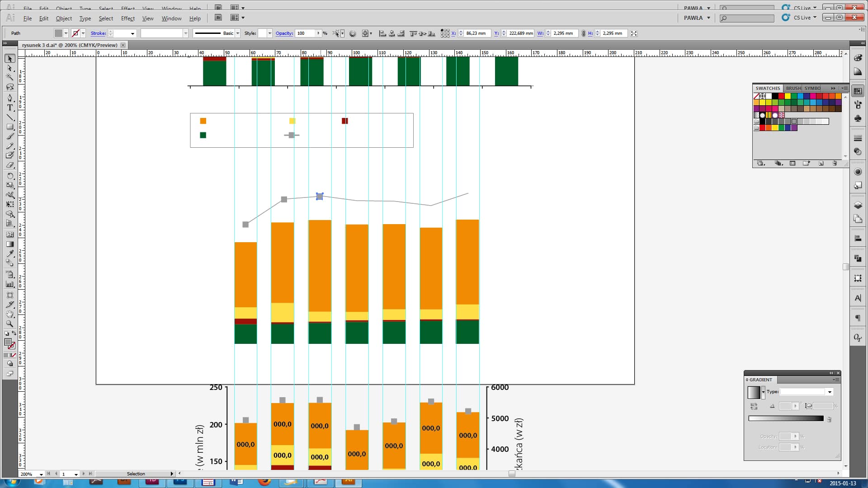Open the zoom level dropdown
This screenshot has height=488, width=868.
41,474
